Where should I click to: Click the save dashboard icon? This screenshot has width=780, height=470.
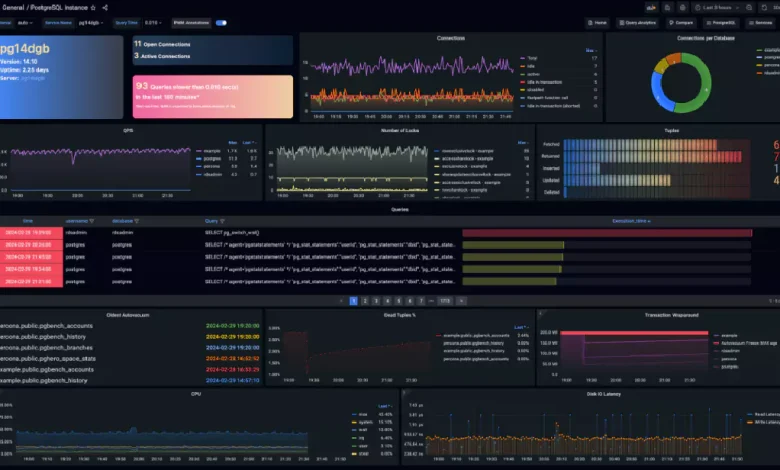[668, 7]
